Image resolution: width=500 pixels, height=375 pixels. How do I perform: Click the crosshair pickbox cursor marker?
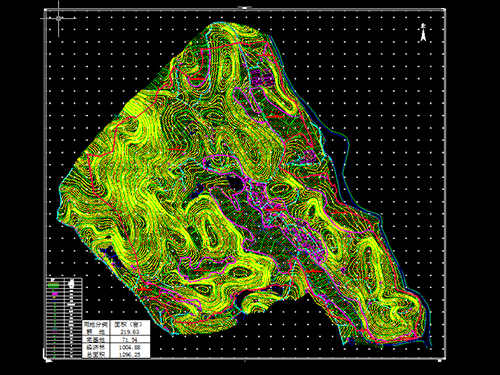[59, 18]
